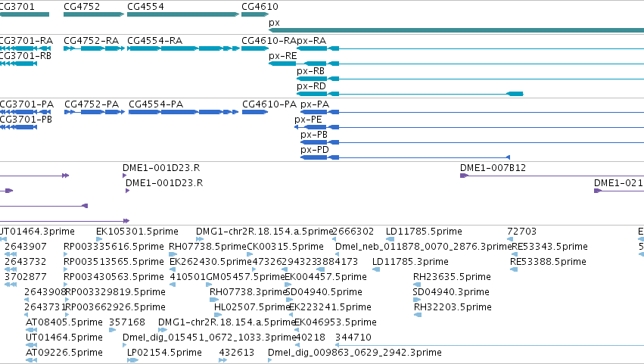This screenshot has width=644, height=364.
Task: Choose SD04940.5prime
Action: click(324, 293)
